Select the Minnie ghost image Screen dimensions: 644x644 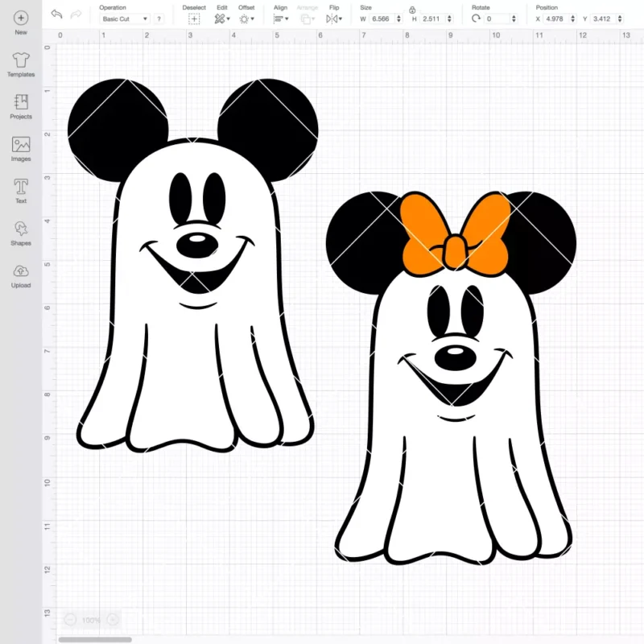click(451, 378)
